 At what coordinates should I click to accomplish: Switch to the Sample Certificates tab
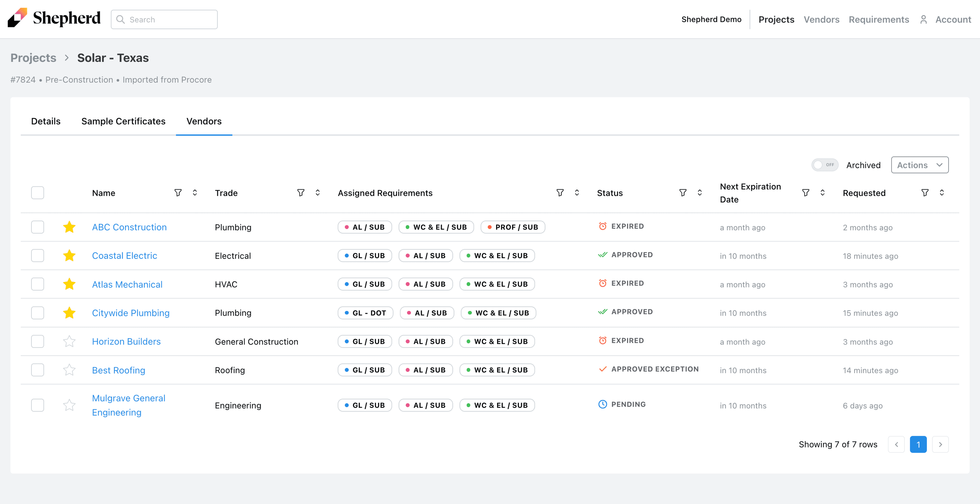point(123,121)
